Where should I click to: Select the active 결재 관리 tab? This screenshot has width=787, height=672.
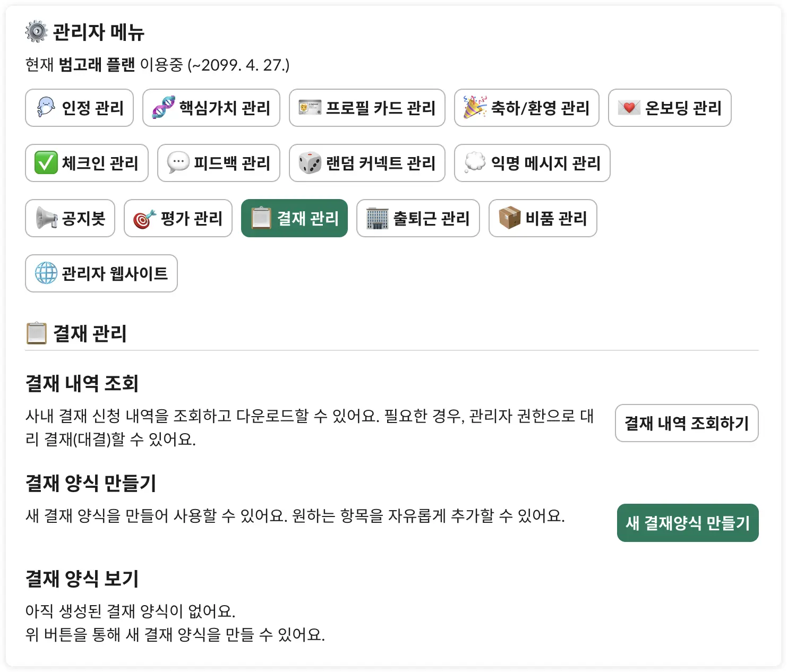(x=294, y=218)
